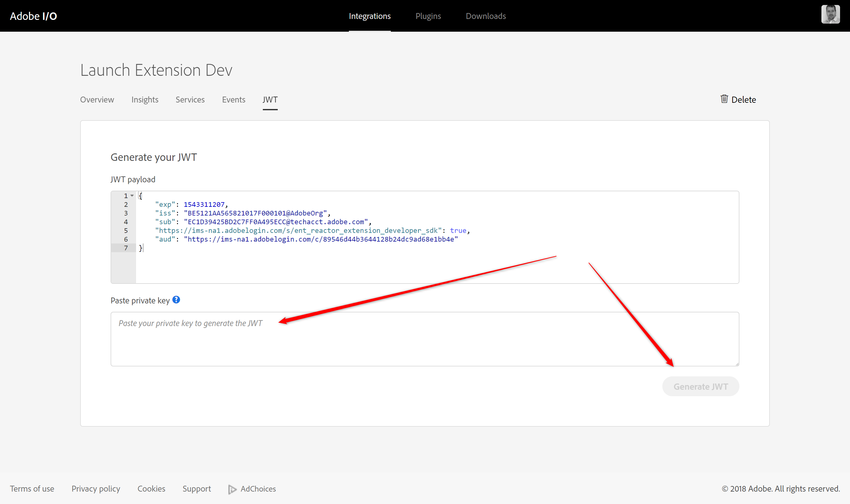Open the Services tab
850x504 pixels.
coord(190,99)
